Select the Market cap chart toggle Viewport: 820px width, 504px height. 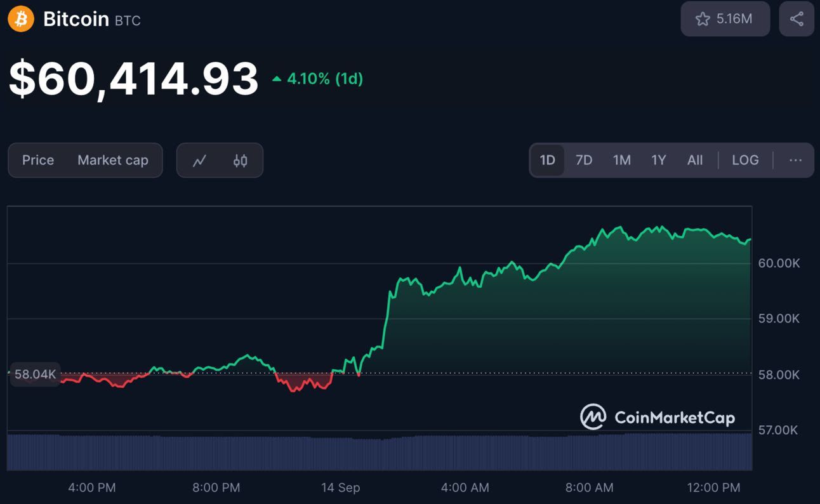click(x=113, y=160)
